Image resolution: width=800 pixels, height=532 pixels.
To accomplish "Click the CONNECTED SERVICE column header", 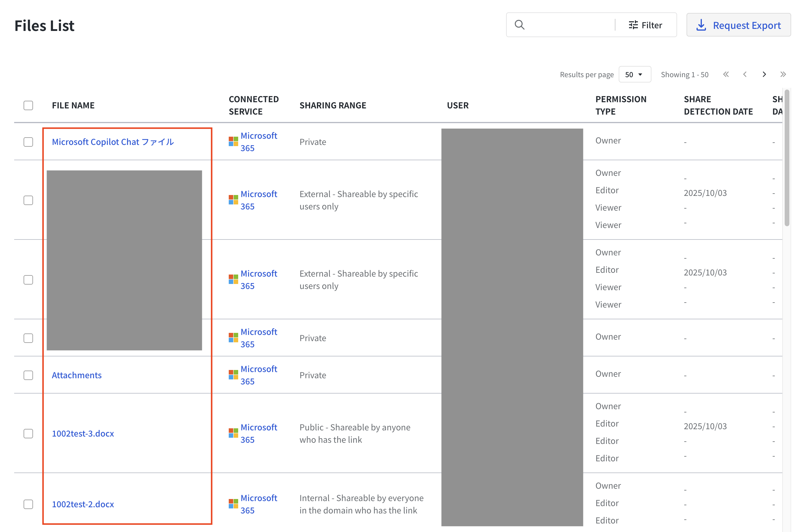I will pyautogui.click(x=254, y=105).
